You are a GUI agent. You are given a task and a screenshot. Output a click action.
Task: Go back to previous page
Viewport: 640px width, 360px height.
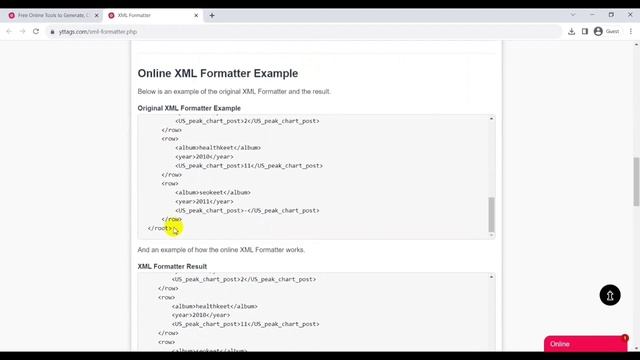(9, 31)
